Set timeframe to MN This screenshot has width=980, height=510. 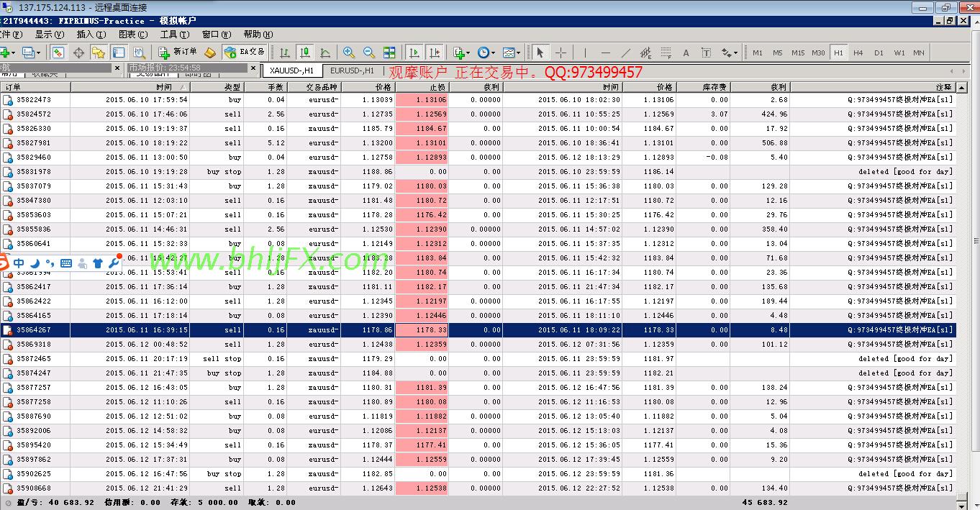click(919, 53)
